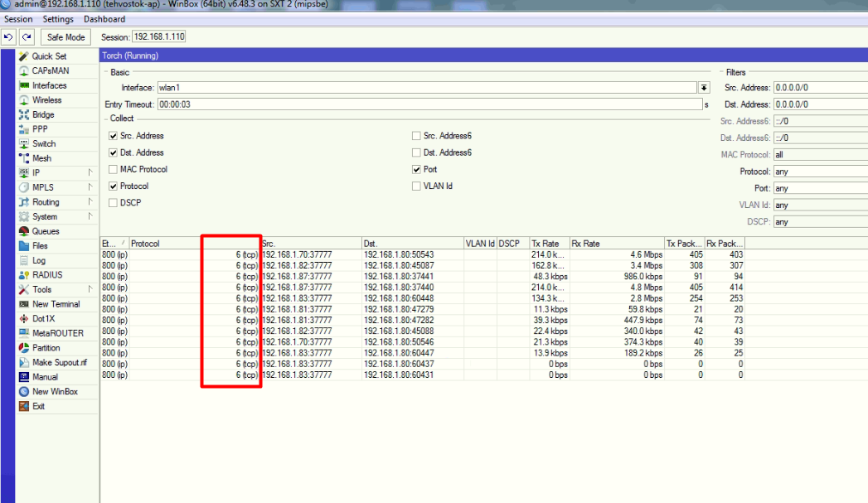Enable the MAC Protocol checkbox
Screen dimensions: 868x503
tap(114, 170)
